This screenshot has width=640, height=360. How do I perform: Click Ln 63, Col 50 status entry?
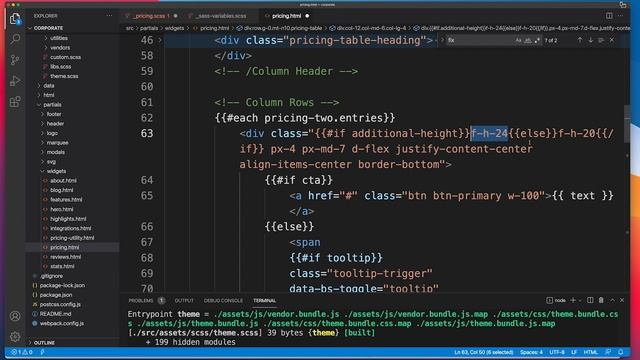coord(484,352)
